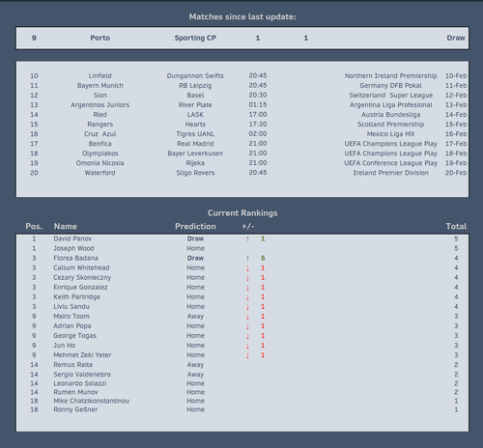483x448 pixels.
Task: Click the green up arrow for Florea Badana
Action: point(247,259)
